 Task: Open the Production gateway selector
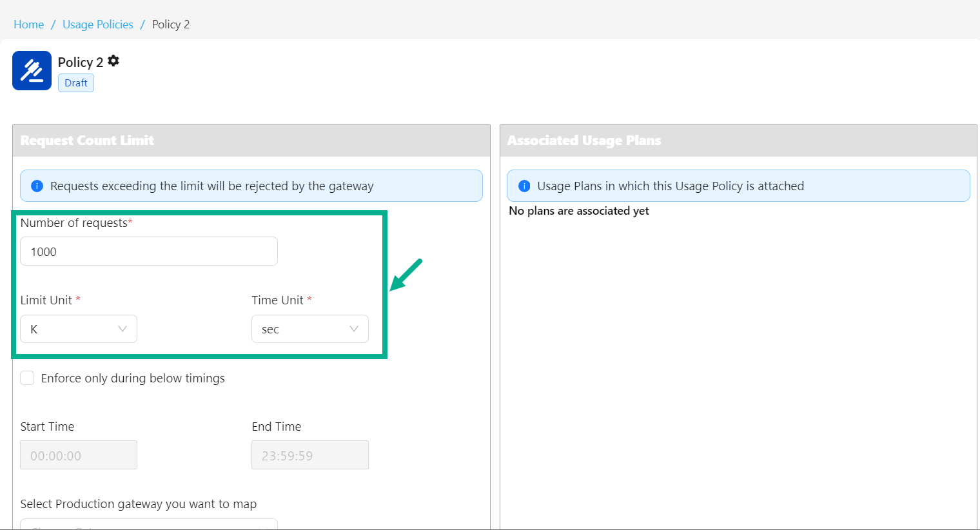[x=149, y=525]
